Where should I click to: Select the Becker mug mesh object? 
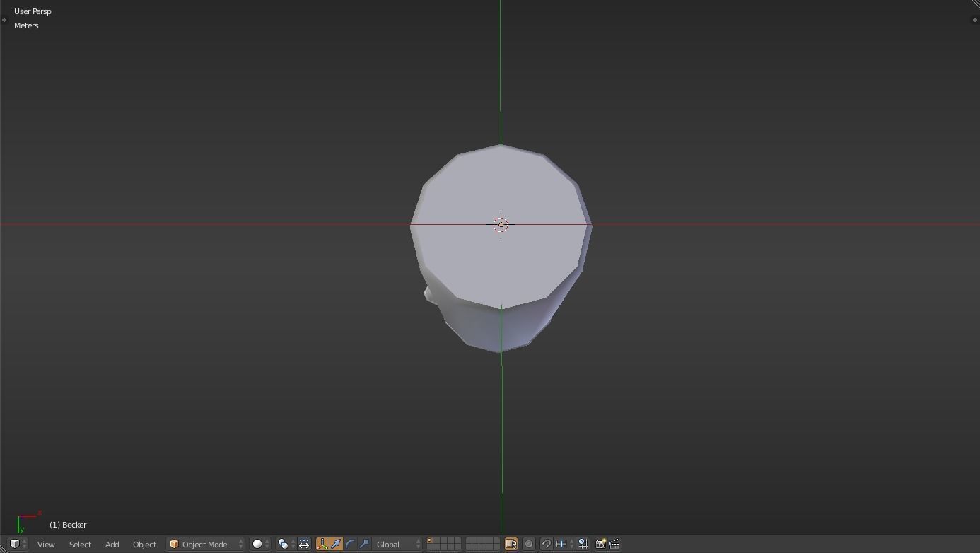pos(501,248)
